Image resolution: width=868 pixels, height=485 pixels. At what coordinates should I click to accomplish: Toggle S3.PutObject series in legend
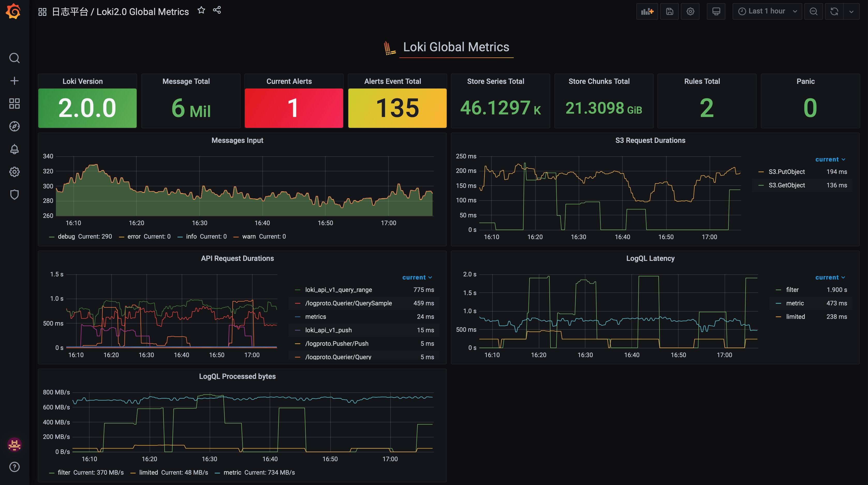coord(786,172)
